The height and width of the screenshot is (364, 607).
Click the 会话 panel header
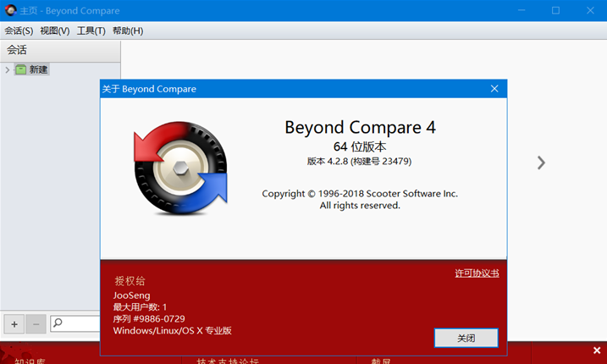(x=60, y=50)
